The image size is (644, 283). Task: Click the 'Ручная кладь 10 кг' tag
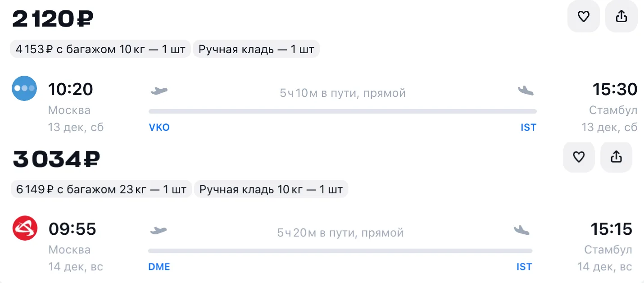click(271, 189)
